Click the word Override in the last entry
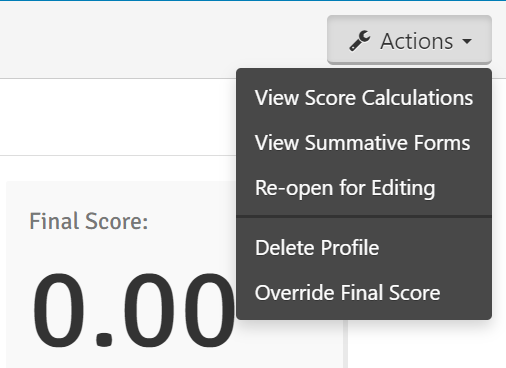The height and width of the screenshot is (368, 506). click(x=295, y=293)
